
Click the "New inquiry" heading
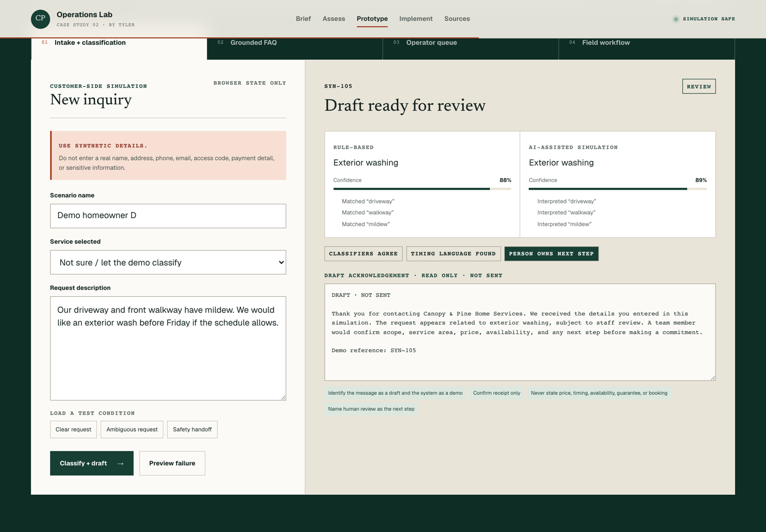(x=91, y=100)
